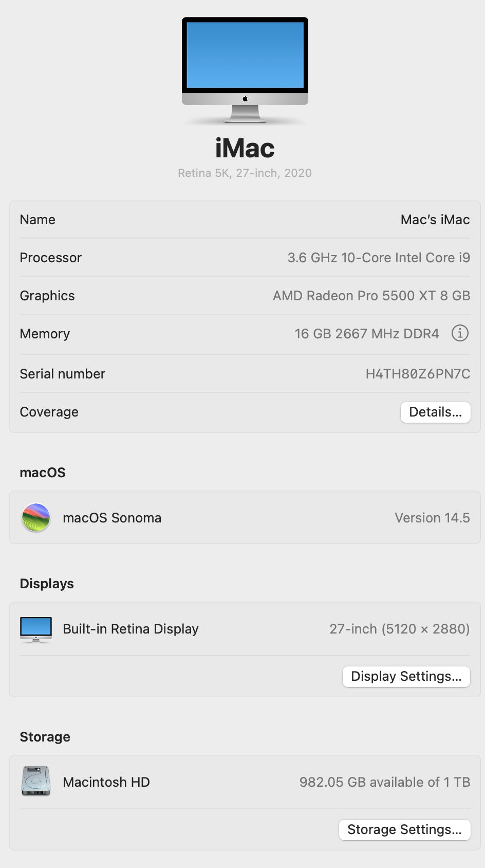Click the Retina 5K subtitle under iMac
Image resolution: width=485 pixels, height=868 pixels.
pos(245,173)
